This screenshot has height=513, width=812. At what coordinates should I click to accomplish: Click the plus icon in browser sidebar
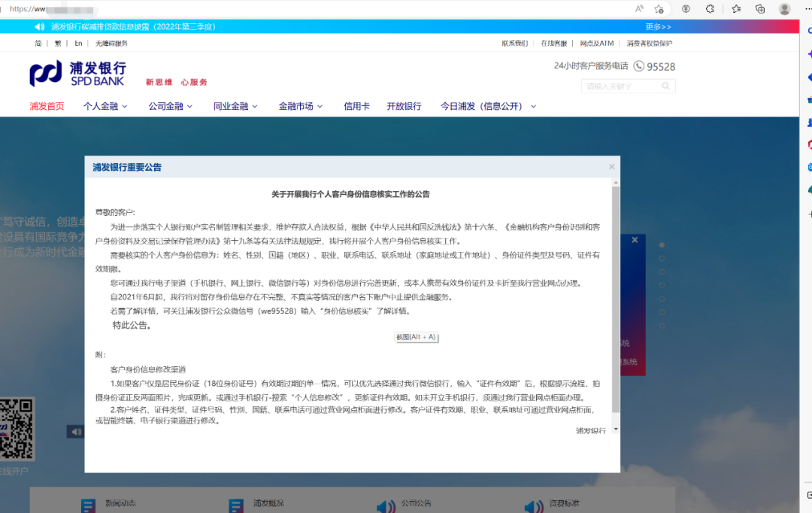810,214
